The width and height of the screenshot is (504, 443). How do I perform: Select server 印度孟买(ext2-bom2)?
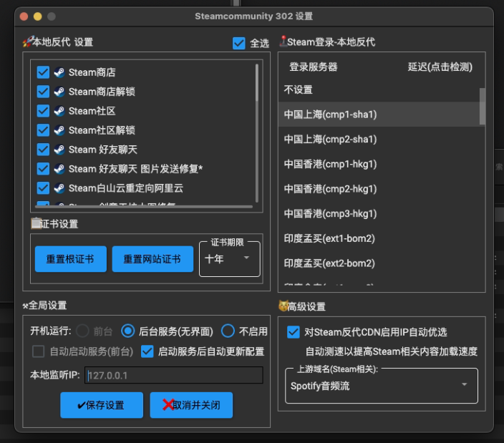(x=379, y=263)
